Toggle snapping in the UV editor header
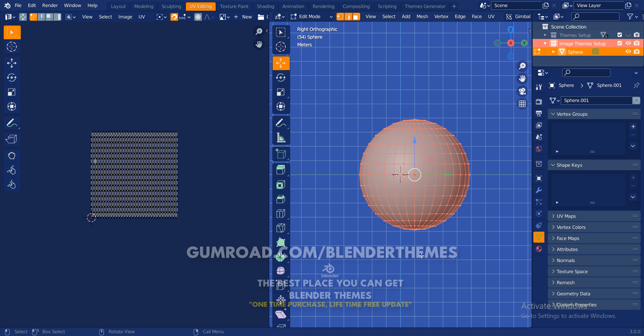This screenshot has width=644, height=336. [x=174, y=17]
